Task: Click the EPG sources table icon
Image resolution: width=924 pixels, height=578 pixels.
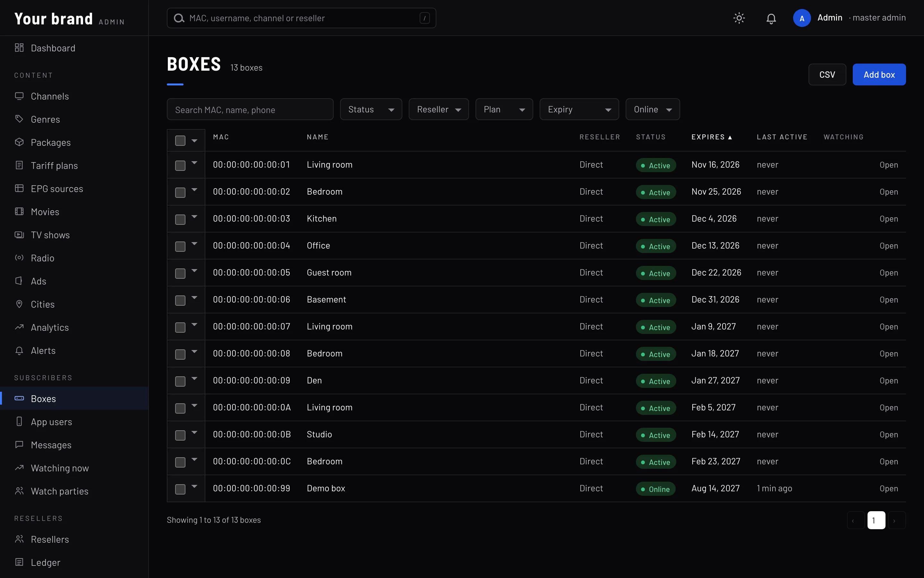Action: (19, 188)
